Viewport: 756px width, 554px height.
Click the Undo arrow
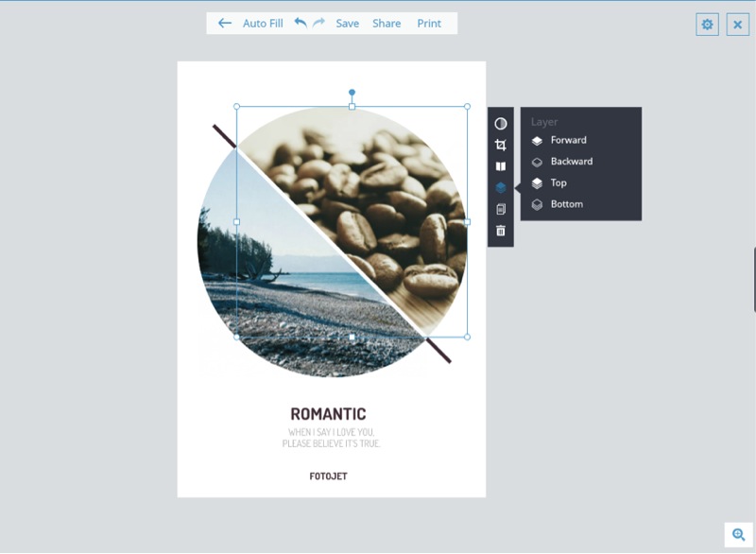(x=301, y=23)
